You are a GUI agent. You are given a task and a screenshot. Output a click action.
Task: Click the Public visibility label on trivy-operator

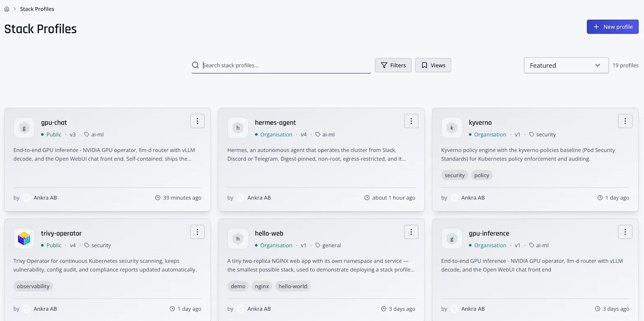[51, 245]
